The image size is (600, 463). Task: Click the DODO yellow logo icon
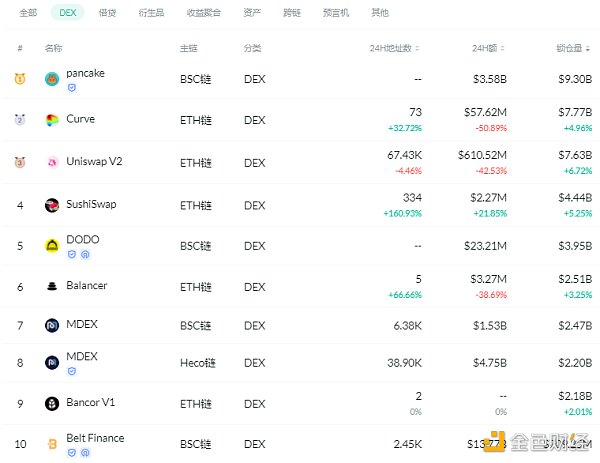[52, 246]
